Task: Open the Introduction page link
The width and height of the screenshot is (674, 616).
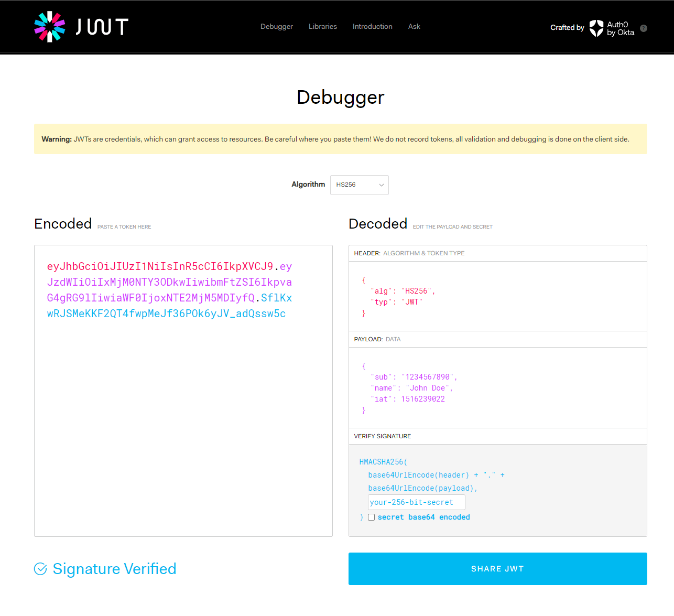Action: click(372, 27)
